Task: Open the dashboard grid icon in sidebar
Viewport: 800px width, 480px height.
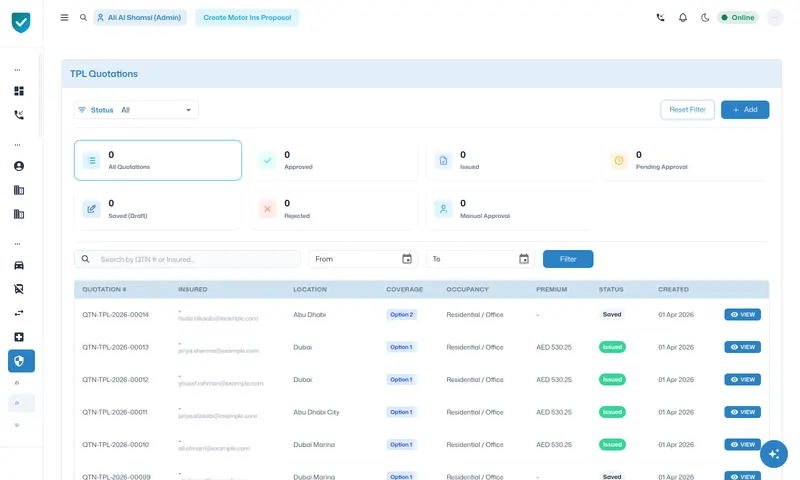Action: pos(19,91)
